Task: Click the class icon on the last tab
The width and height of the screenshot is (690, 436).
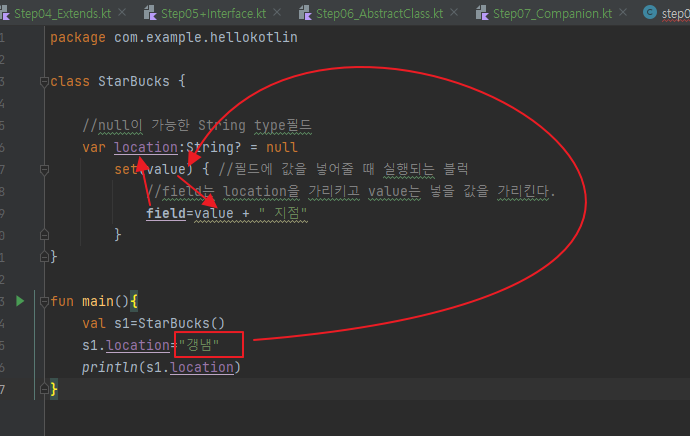Action: tap(650, 12)
